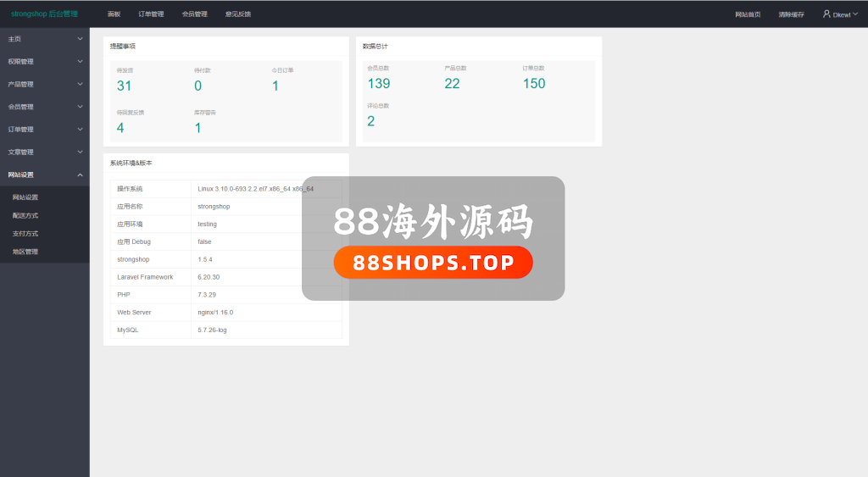Open the 支付方式 submenu item
The height and width of the screenshot is (477, 868).
pos(25,233)
